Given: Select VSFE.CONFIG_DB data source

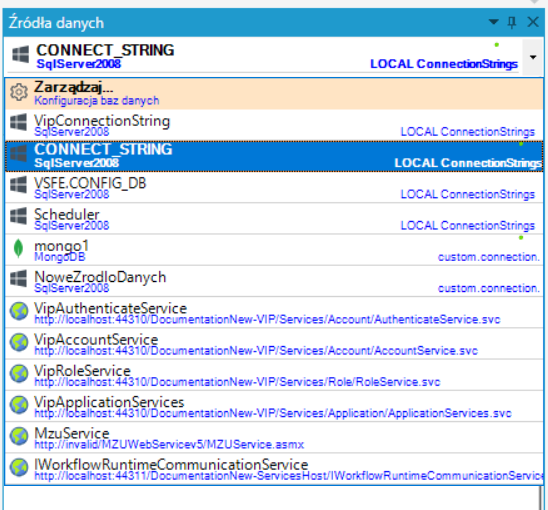Looking at the screenshot, I should point(274,187).
